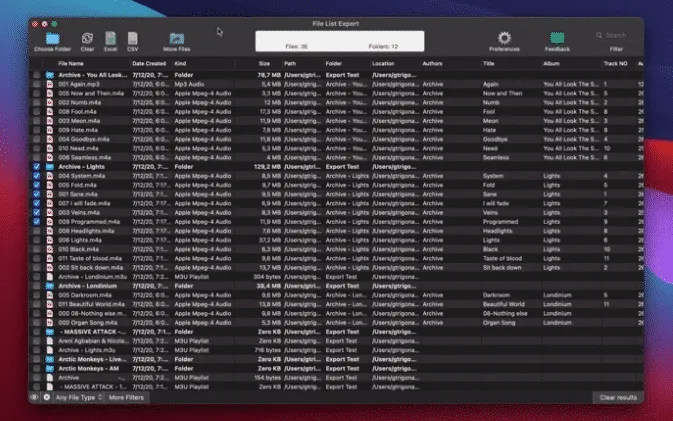Image resolution: width=673 pixels, height=421 pixels.
Task: Select the 006 Lights.m4a file name
Action: 80,240
